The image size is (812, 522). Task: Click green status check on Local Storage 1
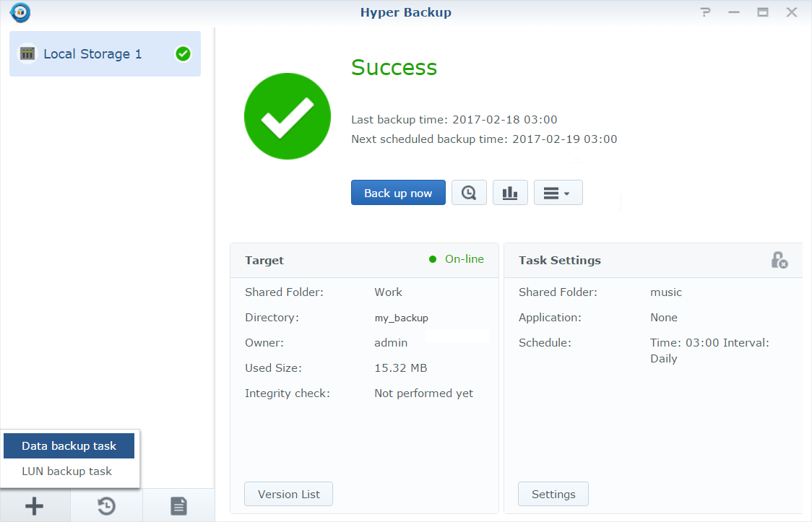pos(183,53)
